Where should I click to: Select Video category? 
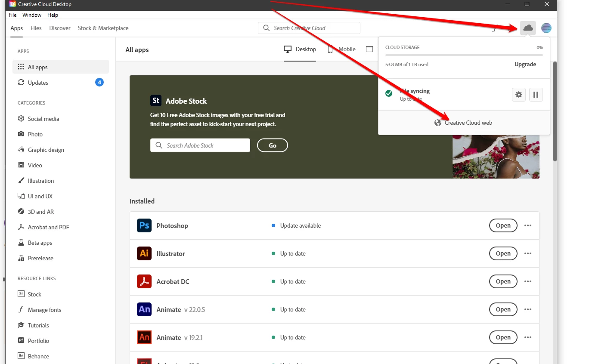(61, 165)
